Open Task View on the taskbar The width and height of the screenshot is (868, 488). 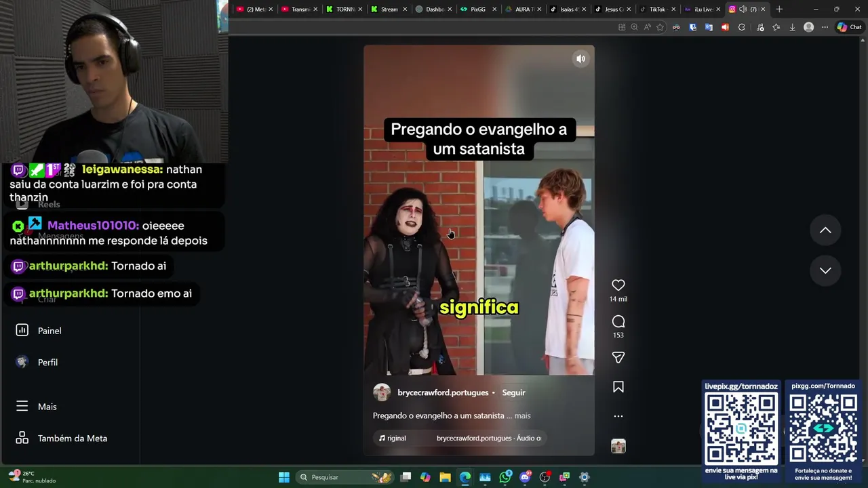(x=406, y=477)
